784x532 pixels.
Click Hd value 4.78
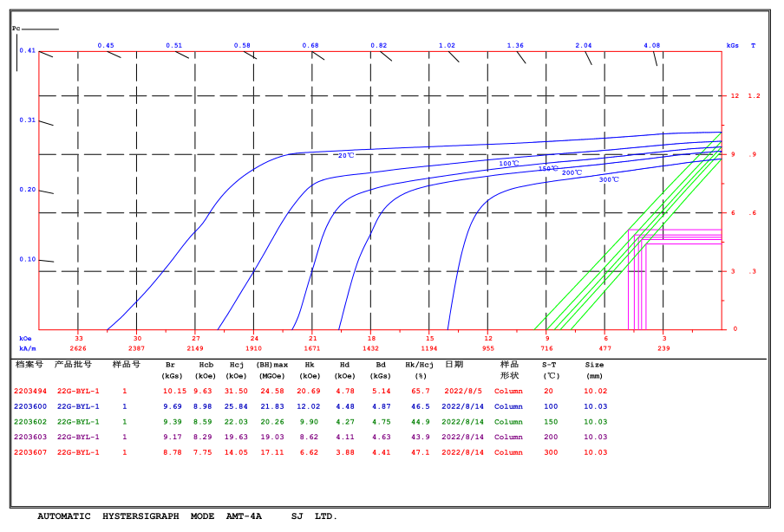[x=345, y=391]
